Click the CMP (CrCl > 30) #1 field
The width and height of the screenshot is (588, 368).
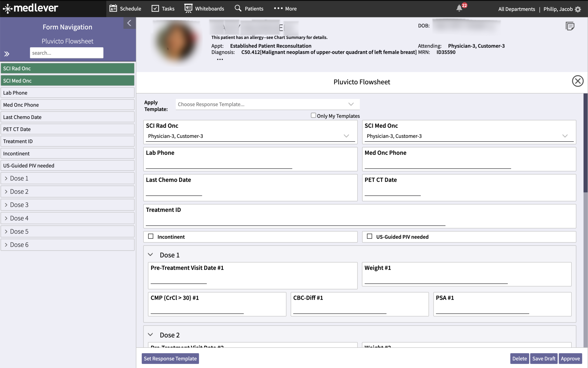click(x=197, y=309)
